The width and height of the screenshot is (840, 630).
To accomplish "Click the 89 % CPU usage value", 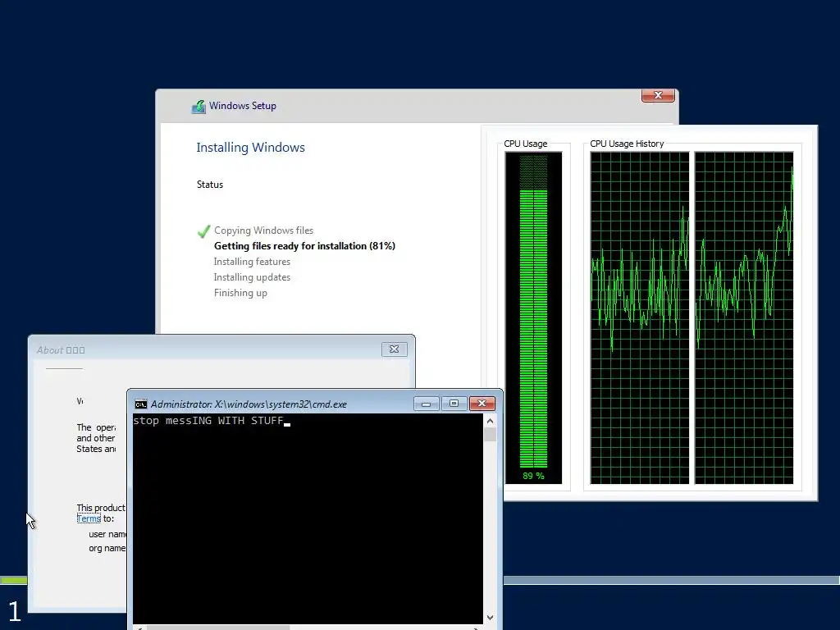I will pyautogui.click(x=533, y=476).
